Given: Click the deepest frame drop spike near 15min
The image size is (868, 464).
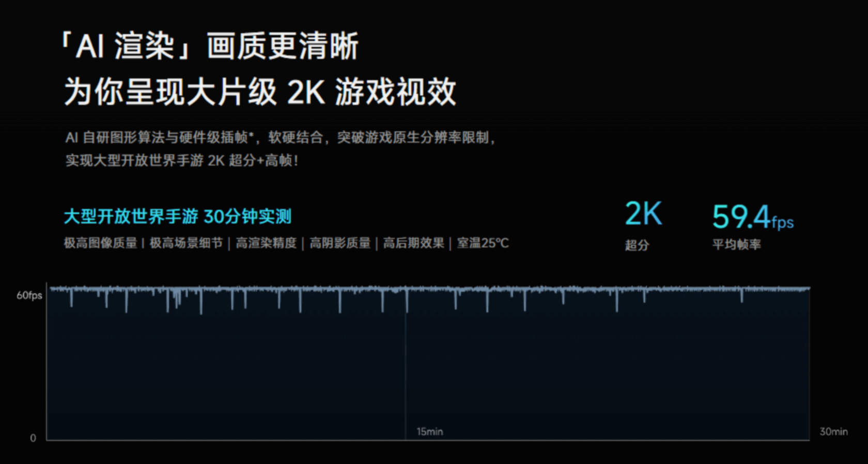Looking at the screenshot, I should pyautogui.click(x=407, y=305).
